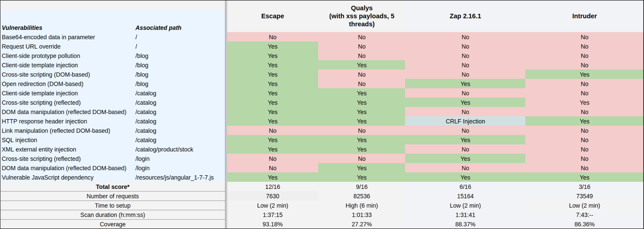Click the SQL injection row label
Image resolution: width=644 pixels, height=229 pixels.
point(20,140)
